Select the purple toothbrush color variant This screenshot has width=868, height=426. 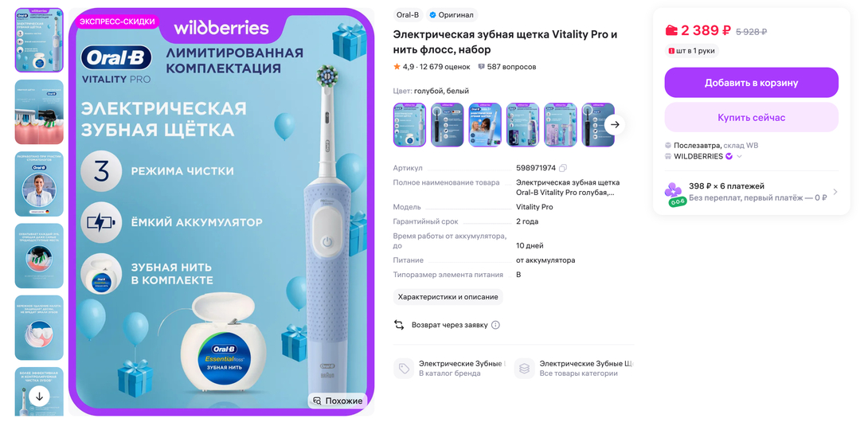pyautogui.click(x=560, y=124)
